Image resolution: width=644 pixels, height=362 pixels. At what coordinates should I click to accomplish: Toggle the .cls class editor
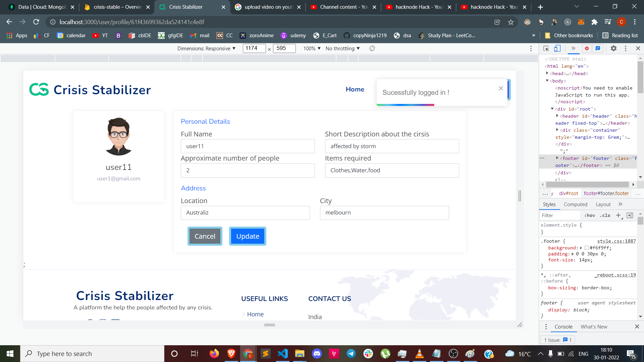tap(605, 216)
